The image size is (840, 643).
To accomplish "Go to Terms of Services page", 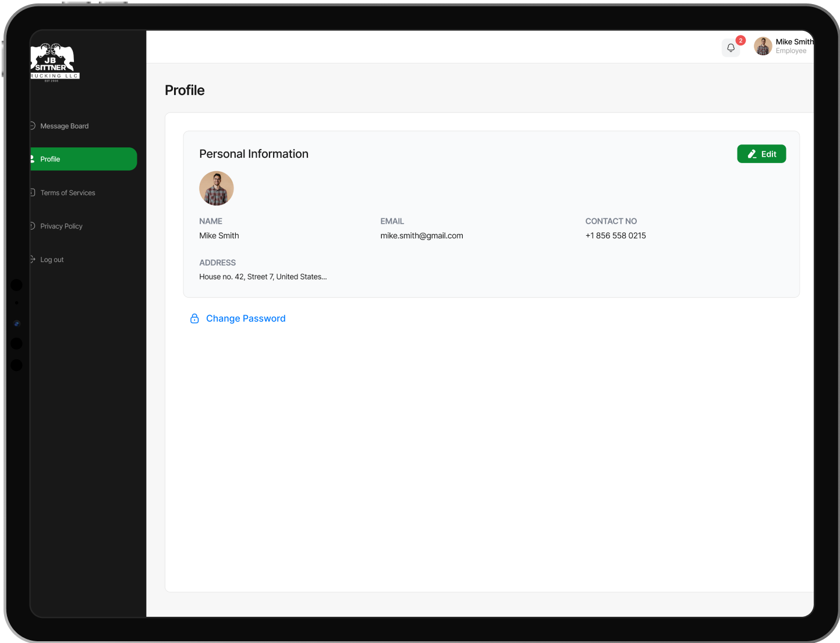I will click(x=68, y=193).
